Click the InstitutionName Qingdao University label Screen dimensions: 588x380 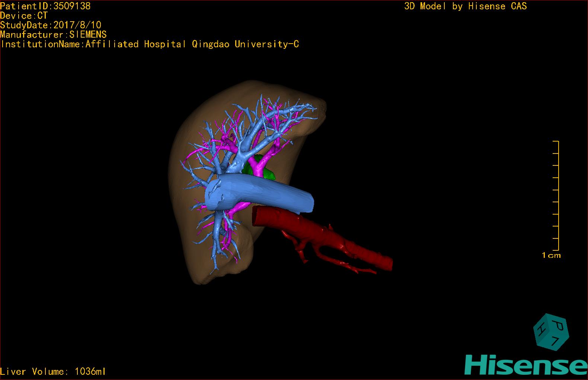(x=150, y=44)
